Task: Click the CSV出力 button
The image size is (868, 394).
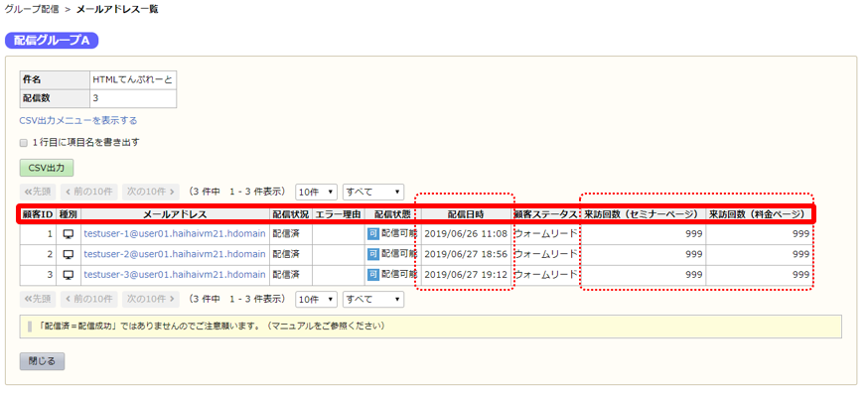Action: (47, 168)
